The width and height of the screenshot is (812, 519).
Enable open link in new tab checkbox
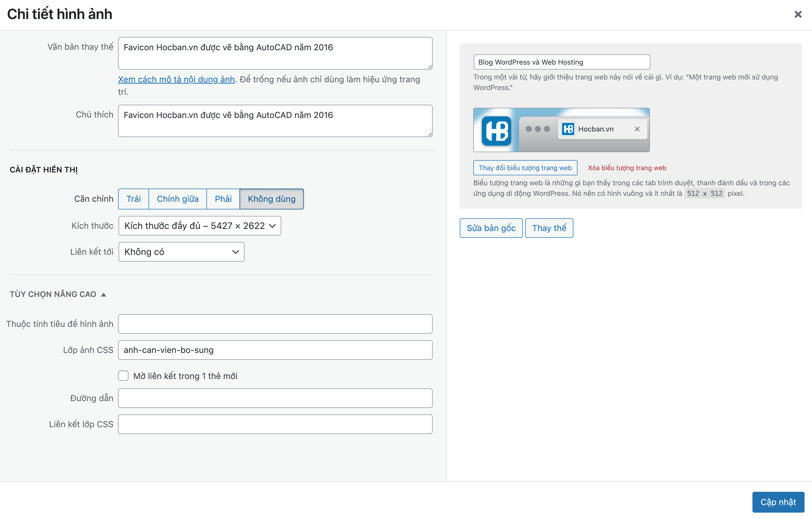coord(123,376)
